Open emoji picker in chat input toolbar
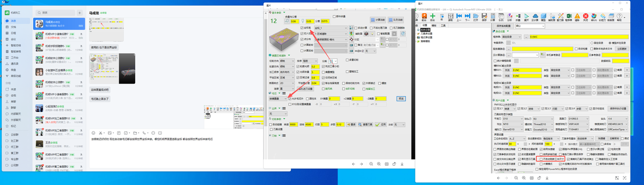 coord(93,133)
